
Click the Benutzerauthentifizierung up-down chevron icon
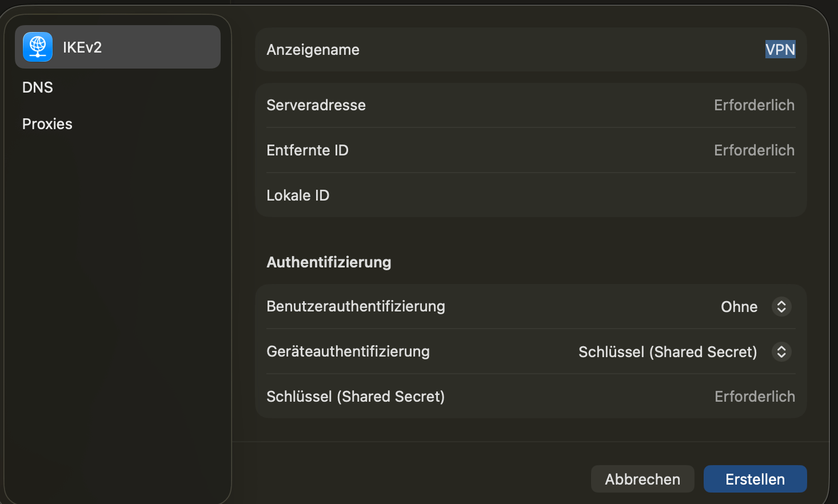pos(781,307)
